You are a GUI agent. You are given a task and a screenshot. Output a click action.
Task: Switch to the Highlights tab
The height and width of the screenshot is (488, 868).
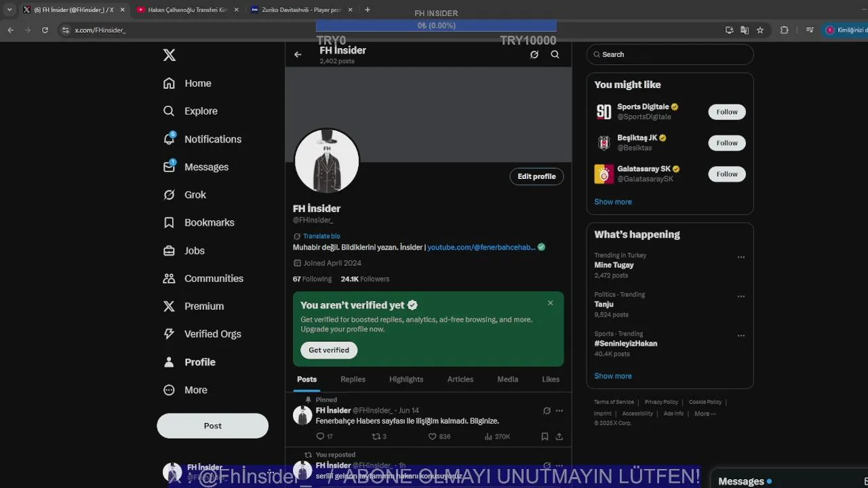coord(406,380)
